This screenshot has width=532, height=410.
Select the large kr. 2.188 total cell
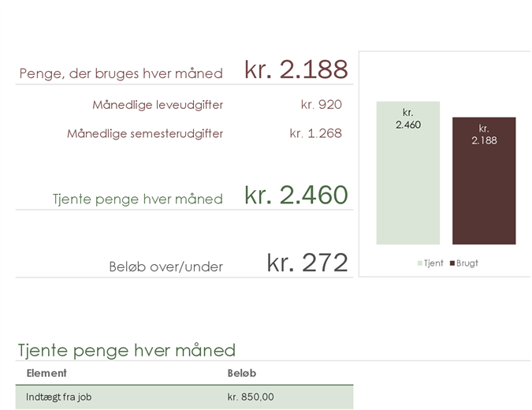tap(296, 69)
